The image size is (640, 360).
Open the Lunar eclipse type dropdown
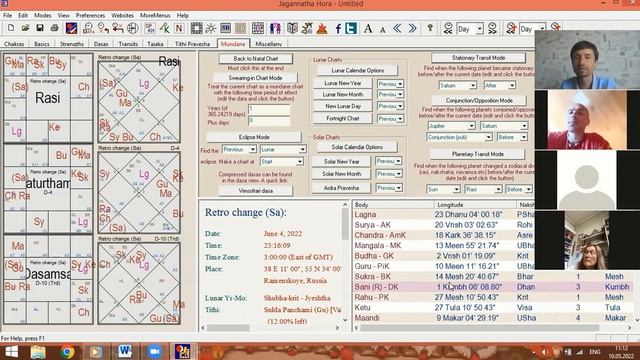(283, 149)
